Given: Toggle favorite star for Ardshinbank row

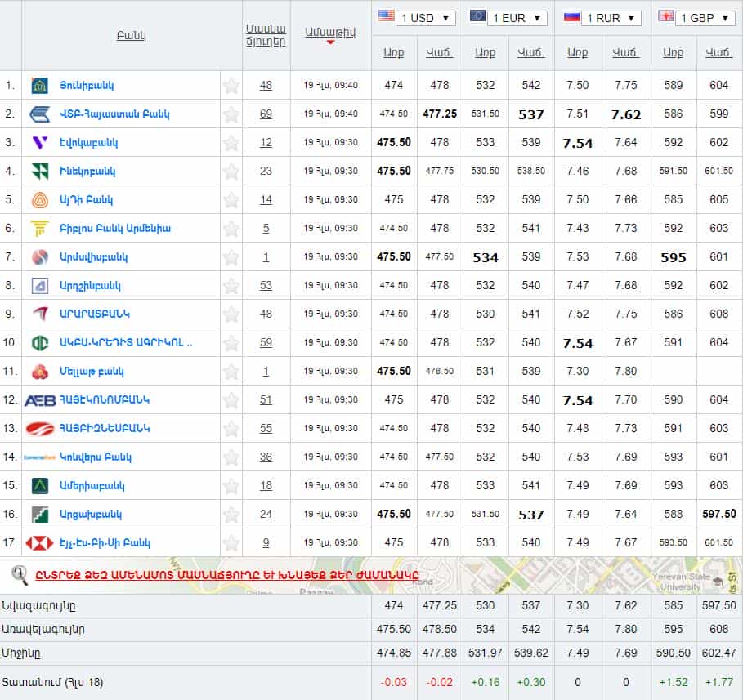Looking at the screenshot, I should [x=231, y=286].
